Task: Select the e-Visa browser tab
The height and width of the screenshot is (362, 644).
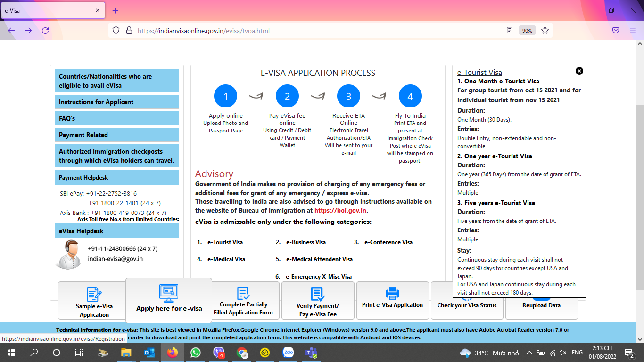Action: pos(52,10)
